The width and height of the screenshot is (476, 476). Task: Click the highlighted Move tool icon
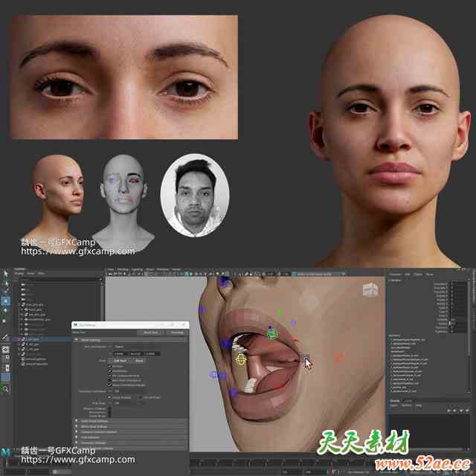(5, 300)
